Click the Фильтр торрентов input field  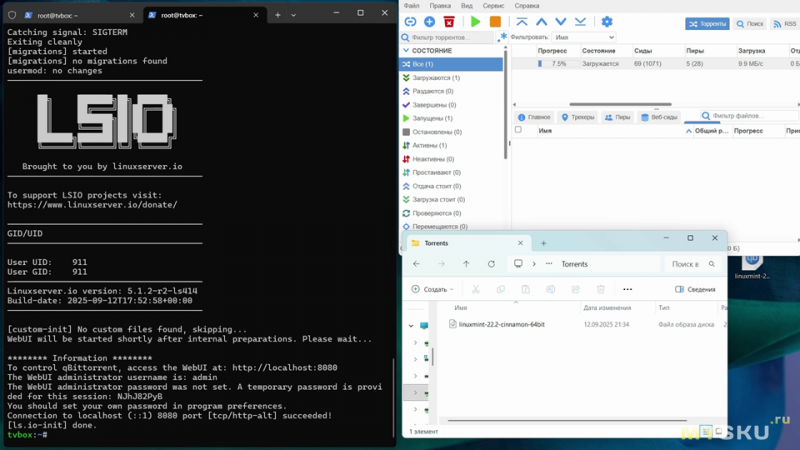[x=447, y=37]
